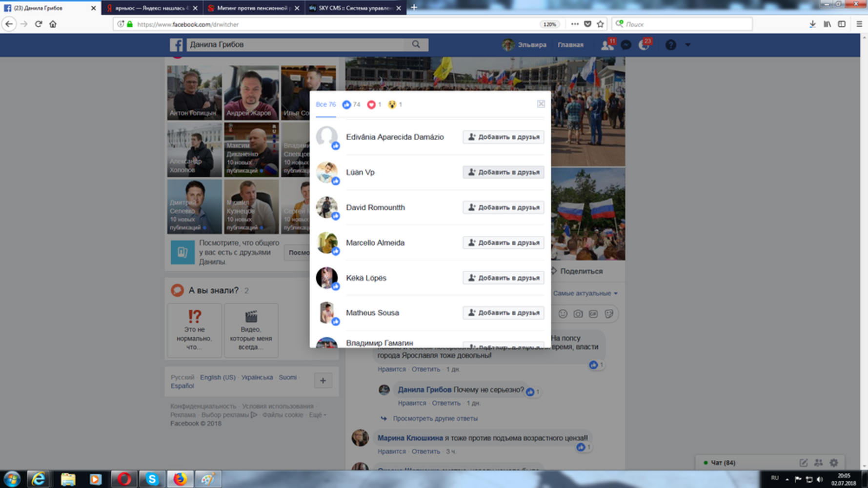Click the sticker icon in comment box

tap(608, 314)
